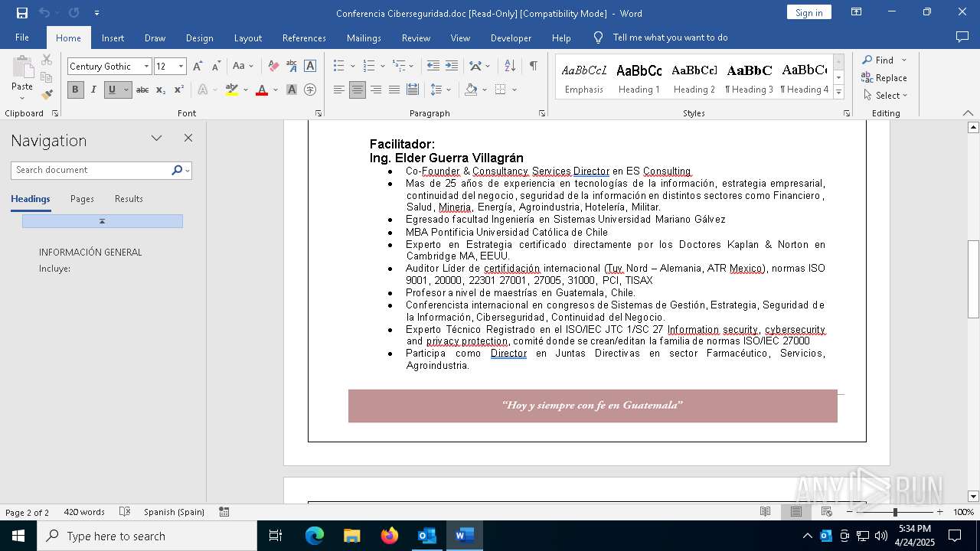The width and height of the screenshot is (980, 551).
Task: Open the File menu
Action: (22, 37)
